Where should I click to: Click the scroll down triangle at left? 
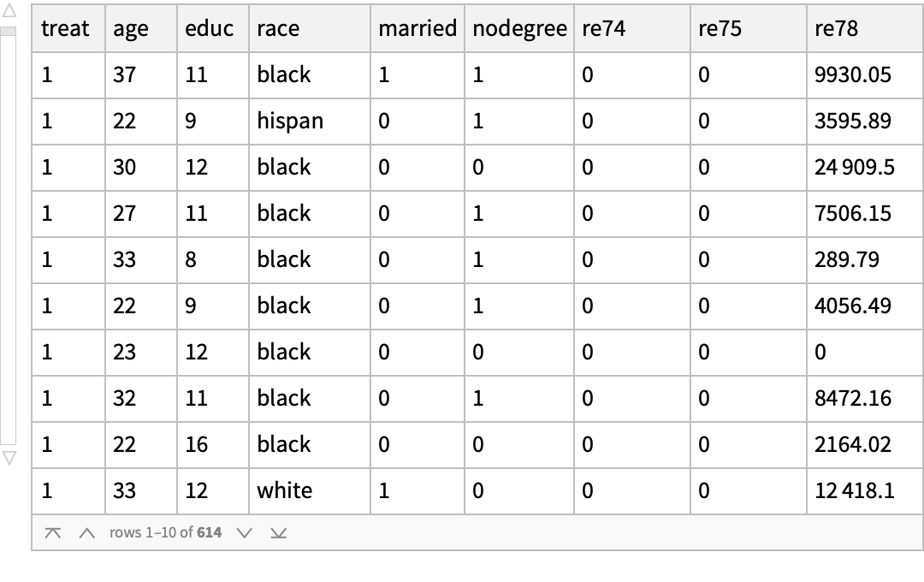click(9, 458)
